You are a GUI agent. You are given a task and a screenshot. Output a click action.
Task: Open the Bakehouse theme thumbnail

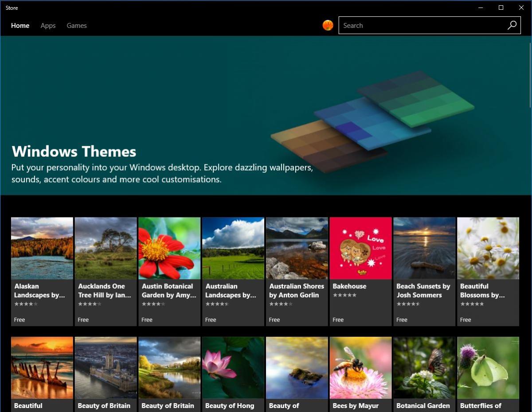[361, 248]
